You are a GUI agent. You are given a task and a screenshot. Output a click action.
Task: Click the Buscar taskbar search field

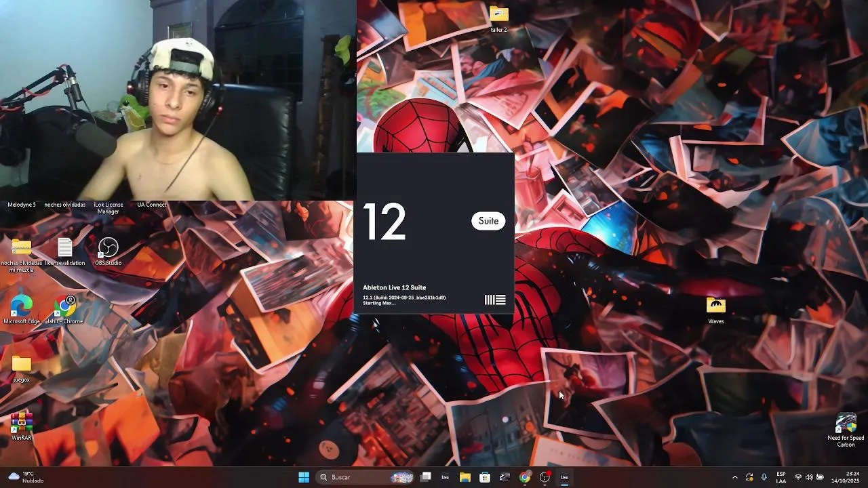pos(366,477)
